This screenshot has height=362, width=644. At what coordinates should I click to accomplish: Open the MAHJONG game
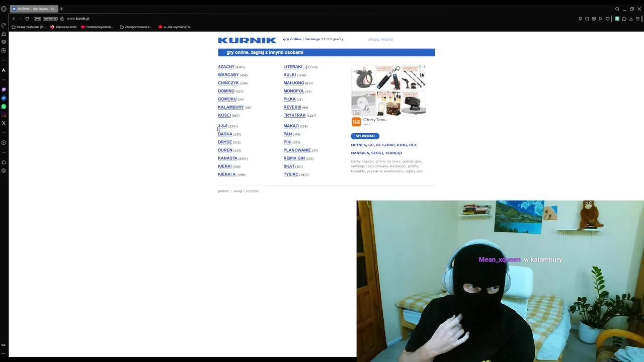(294, 83)
